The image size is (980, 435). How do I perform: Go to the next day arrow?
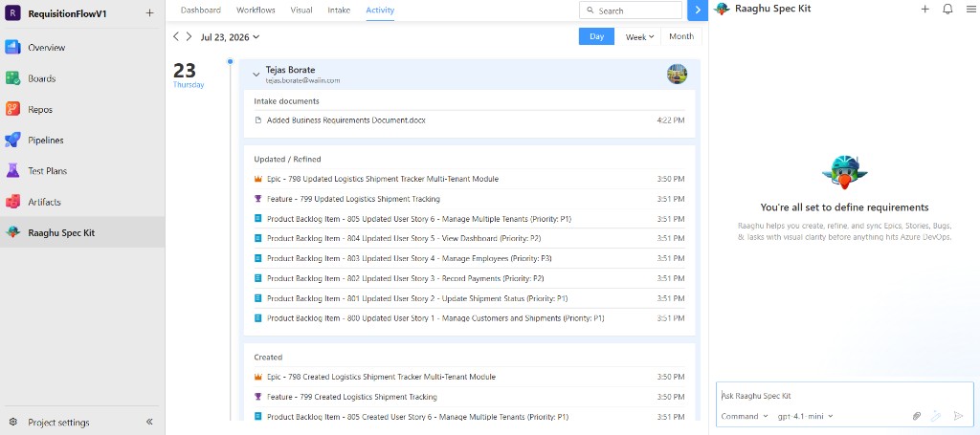coord(189,37)
